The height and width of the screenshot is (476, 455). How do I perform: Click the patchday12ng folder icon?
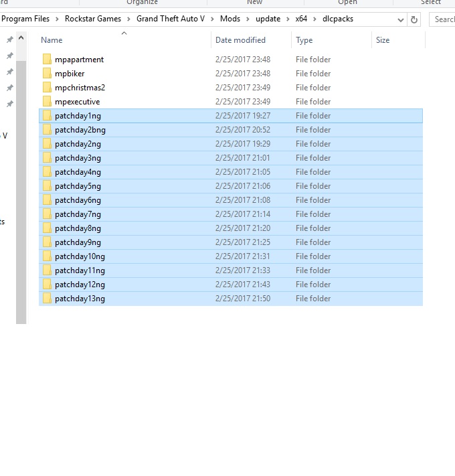[47, 284]
